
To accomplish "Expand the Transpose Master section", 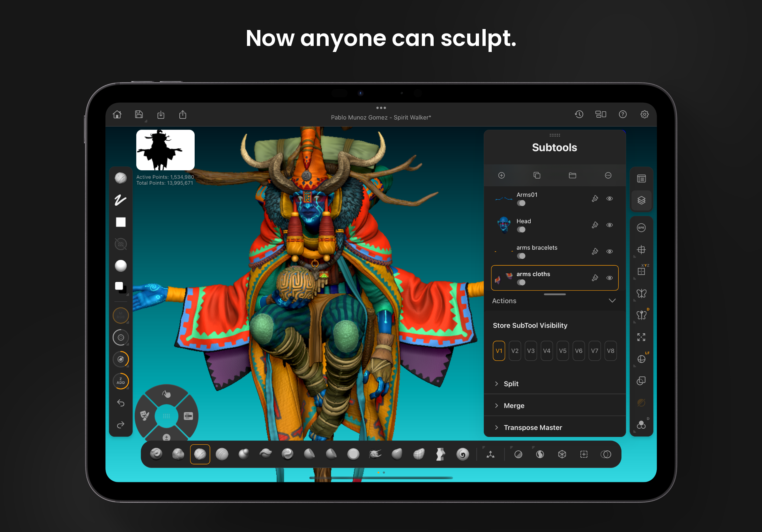I will coord(555,427).
